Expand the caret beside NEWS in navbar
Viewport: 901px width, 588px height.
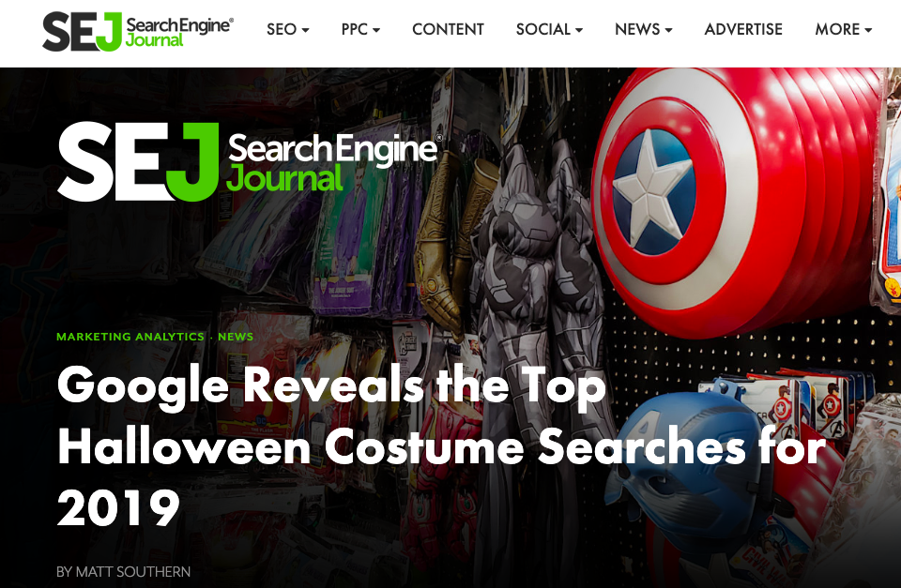(668, 30)
